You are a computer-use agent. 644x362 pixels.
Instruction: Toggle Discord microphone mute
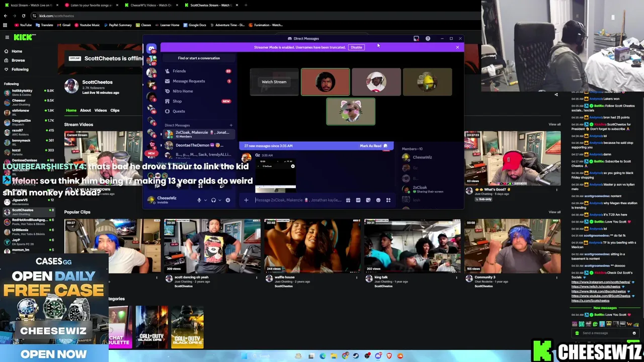[199, 200]
